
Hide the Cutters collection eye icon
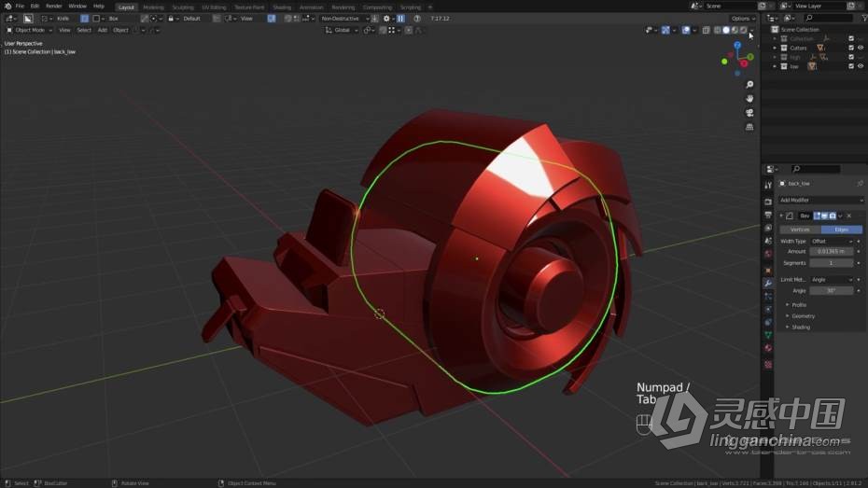(x=861, y=49)
